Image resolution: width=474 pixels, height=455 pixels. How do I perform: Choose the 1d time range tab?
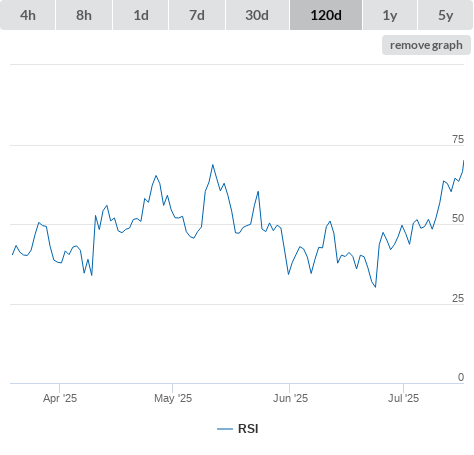click(141, 15)
